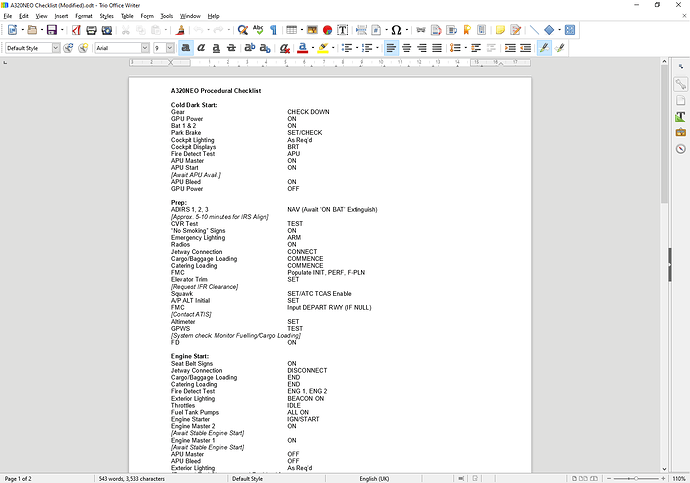Toggle strikethrough formatting

click(231, 48)
